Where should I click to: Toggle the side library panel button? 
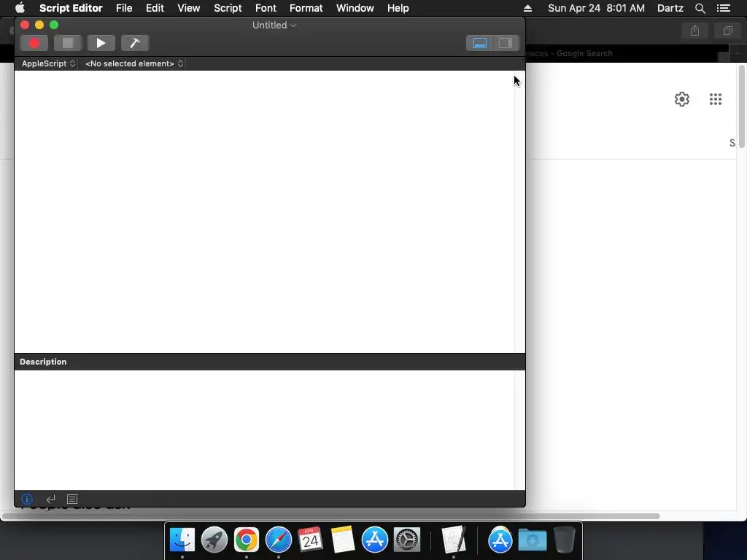tap(506, 43)
